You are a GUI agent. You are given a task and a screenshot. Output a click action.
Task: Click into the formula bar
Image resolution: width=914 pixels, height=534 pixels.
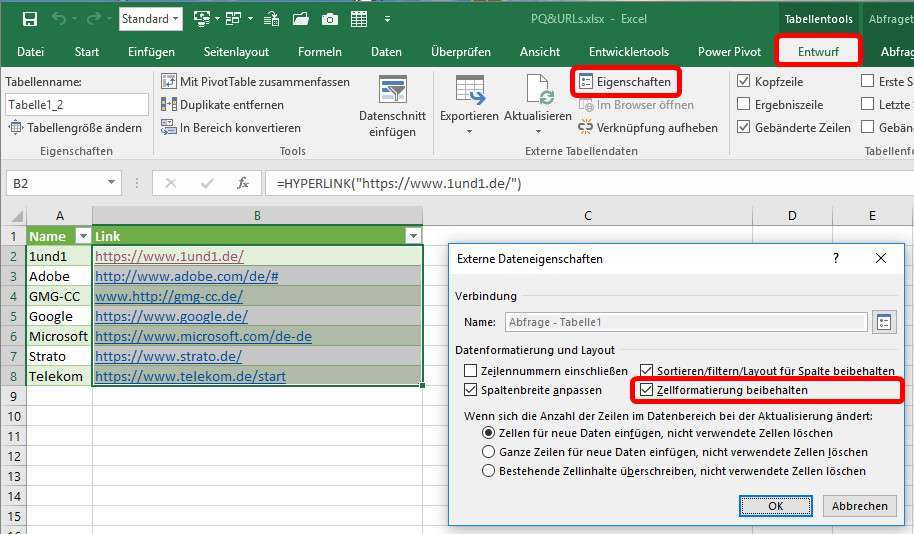coord(589,184)
